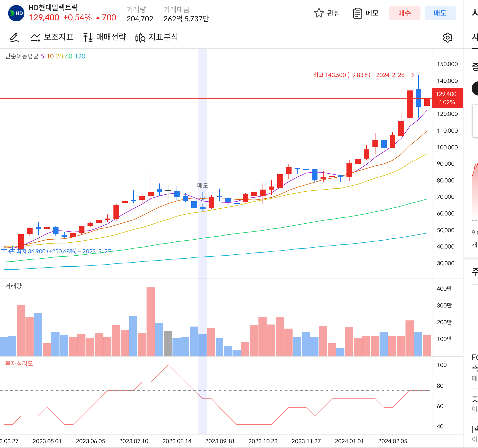
Task: Click the HD현대일렉트릭 stock name
Action: click(53, 7)
